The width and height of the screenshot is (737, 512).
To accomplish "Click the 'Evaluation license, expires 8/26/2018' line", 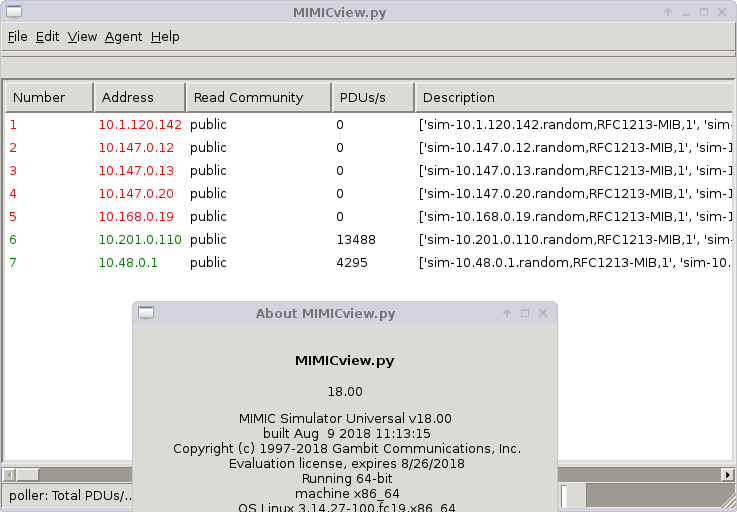I will [346, 464].
